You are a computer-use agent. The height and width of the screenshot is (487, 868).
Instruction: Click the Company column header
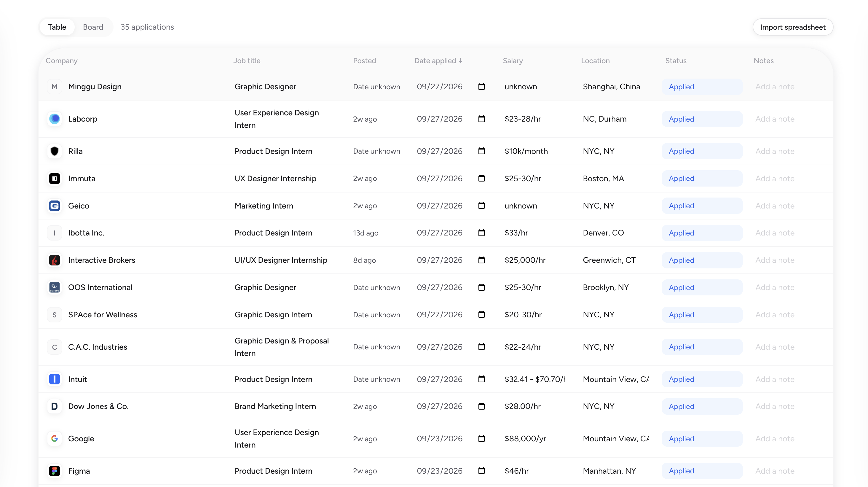(x=61, y=61)
